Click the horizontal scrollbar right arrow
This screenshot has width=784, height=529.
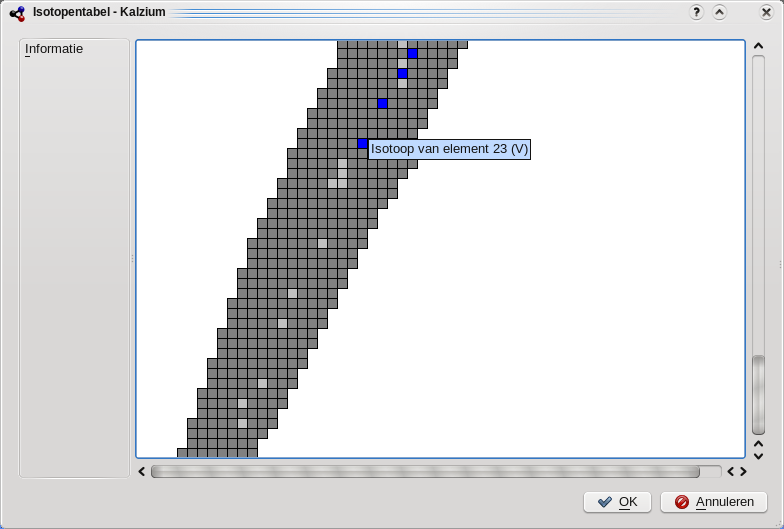(x=743, y=472)
